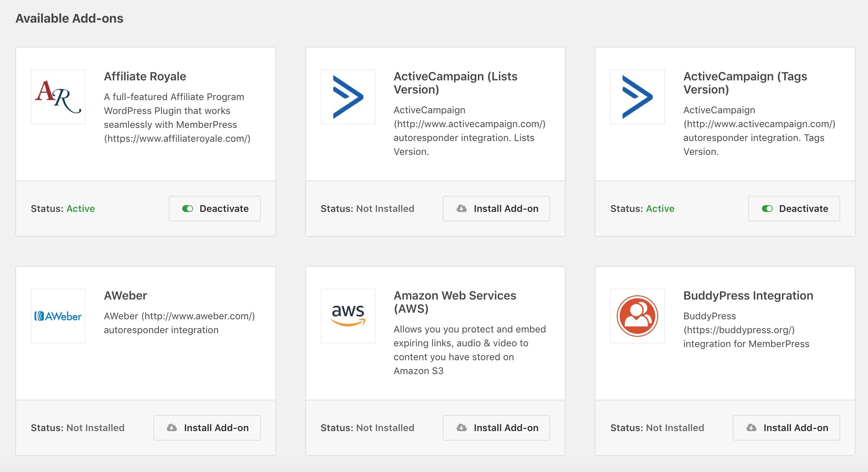Click the BuddyPress Integration title
The width and height of the screenshot is (868, 472).
click(748, 296)
